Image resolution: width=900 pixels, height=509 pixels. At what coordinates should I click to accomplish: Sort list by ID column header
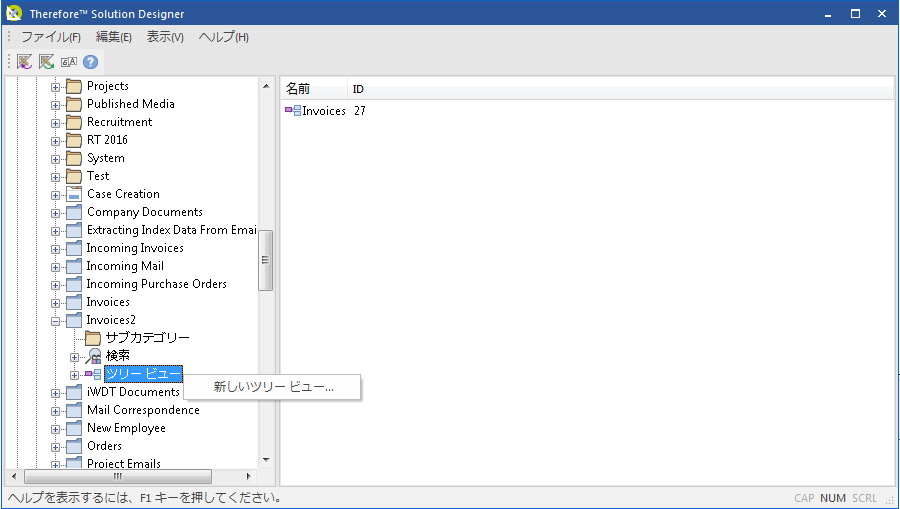pos(620,89)
